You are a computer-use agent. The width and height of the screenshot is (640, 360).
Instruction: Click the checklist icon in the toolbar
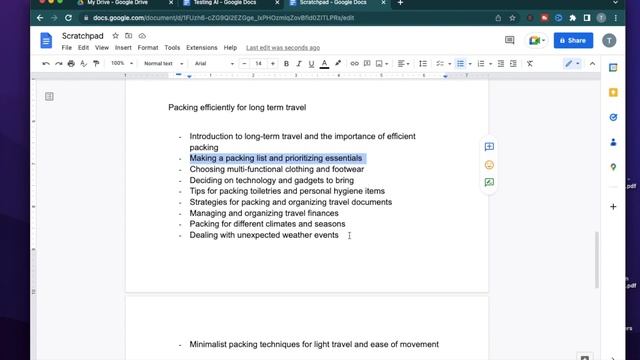coord(440,64)
